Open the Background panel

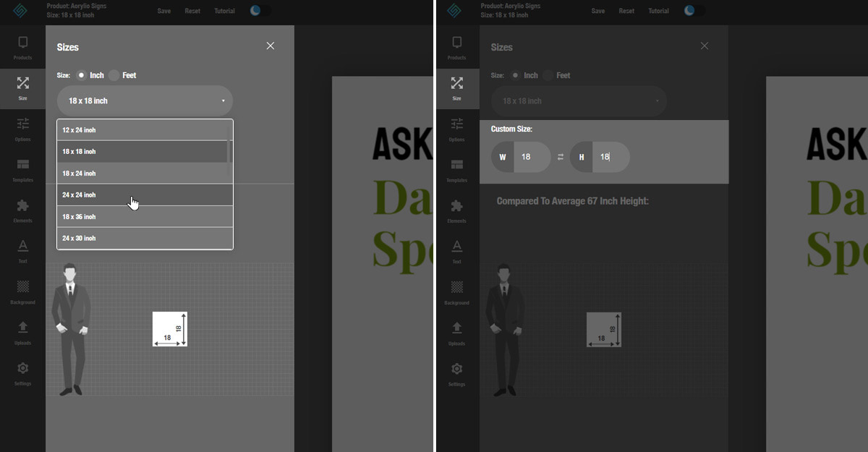point(22,292)
